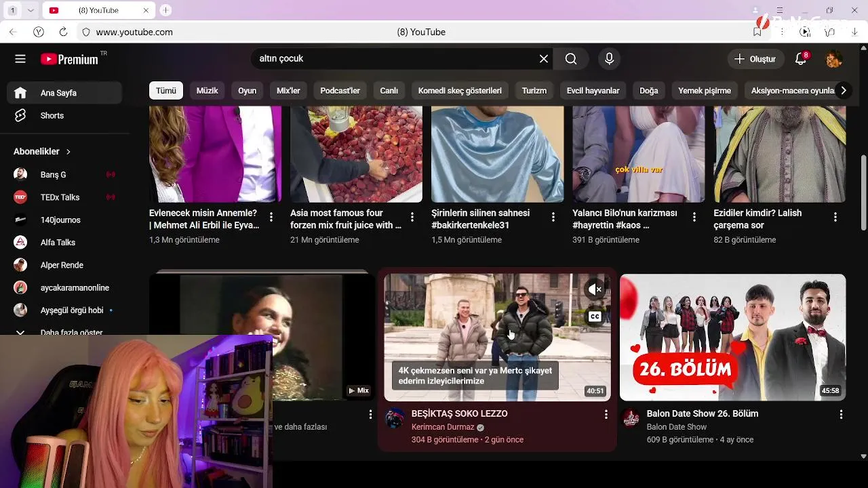Viewport: 868px width, 488px height.
Task: Play the strawberry juice Shorts thumbnail
Action: coord(356,154)
